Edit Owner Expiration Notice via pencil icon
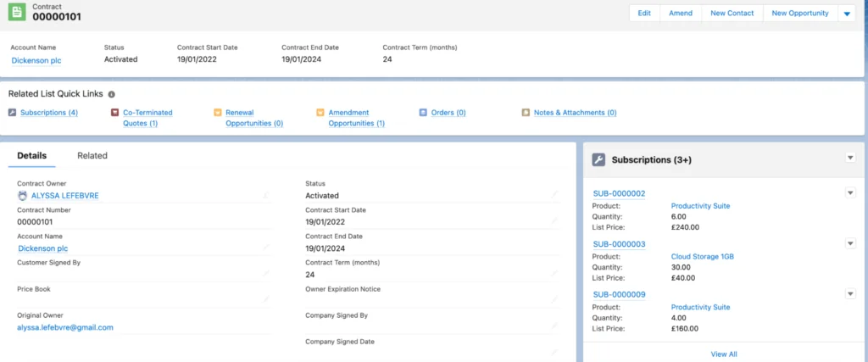The image size is (868, 362). 554,299
